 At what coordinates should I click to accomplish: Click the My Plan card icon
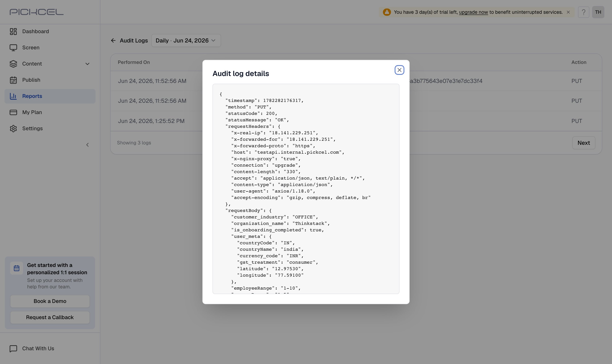pos(13,112)
